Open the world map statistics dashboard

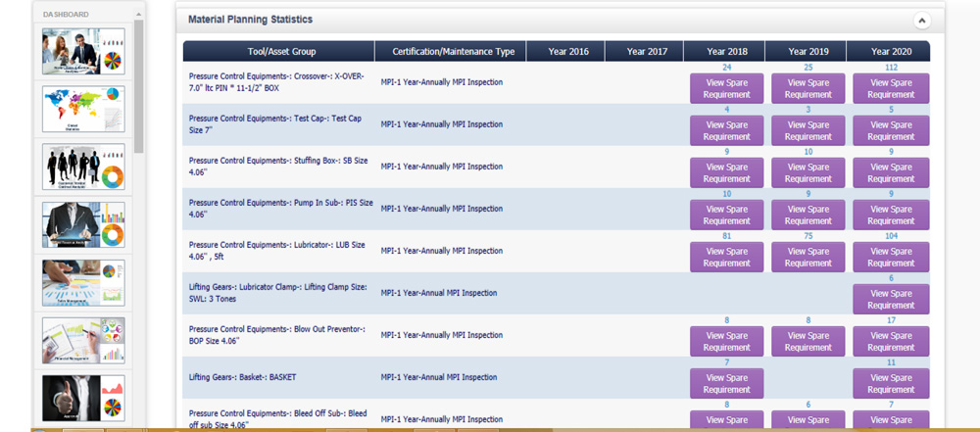(83, 109)
